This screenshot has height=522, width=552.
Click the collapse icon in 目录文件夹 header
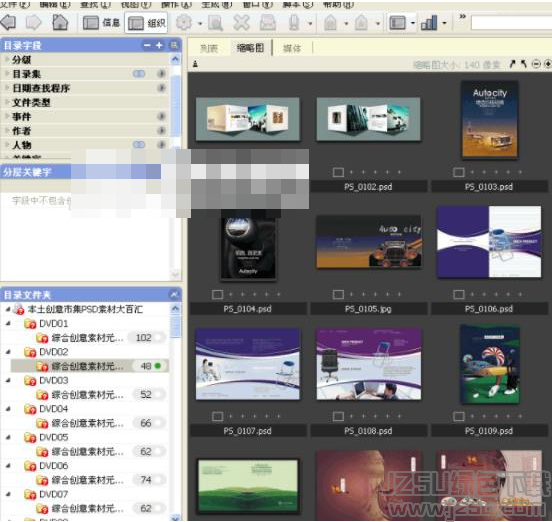coord(174,295)
